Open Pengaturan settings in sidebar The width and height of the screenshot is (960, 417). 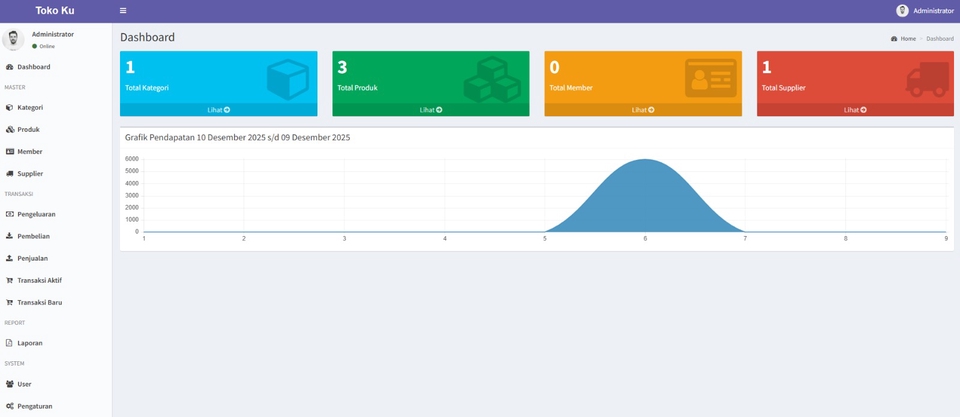[x=34, y=406]
